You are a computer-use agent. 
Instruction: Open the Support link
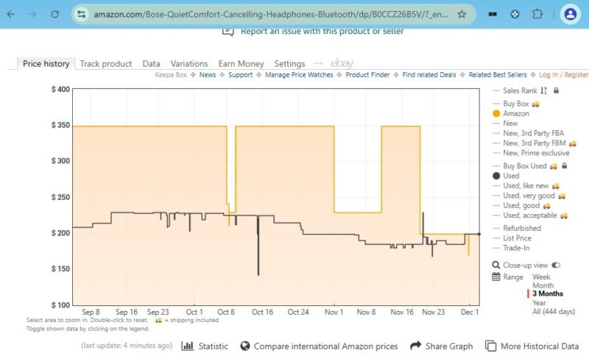coord(241,75)
